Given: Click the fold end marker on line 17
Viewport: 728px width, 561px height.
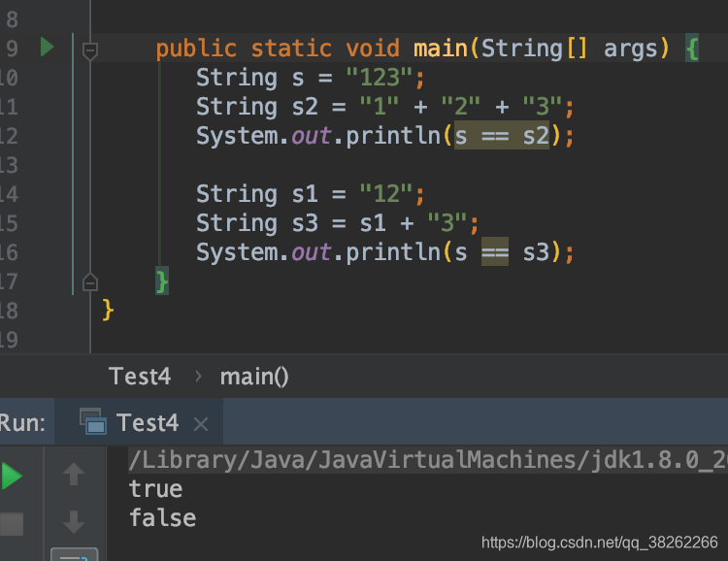Looking at the screenshot, I should coord(89,281).
